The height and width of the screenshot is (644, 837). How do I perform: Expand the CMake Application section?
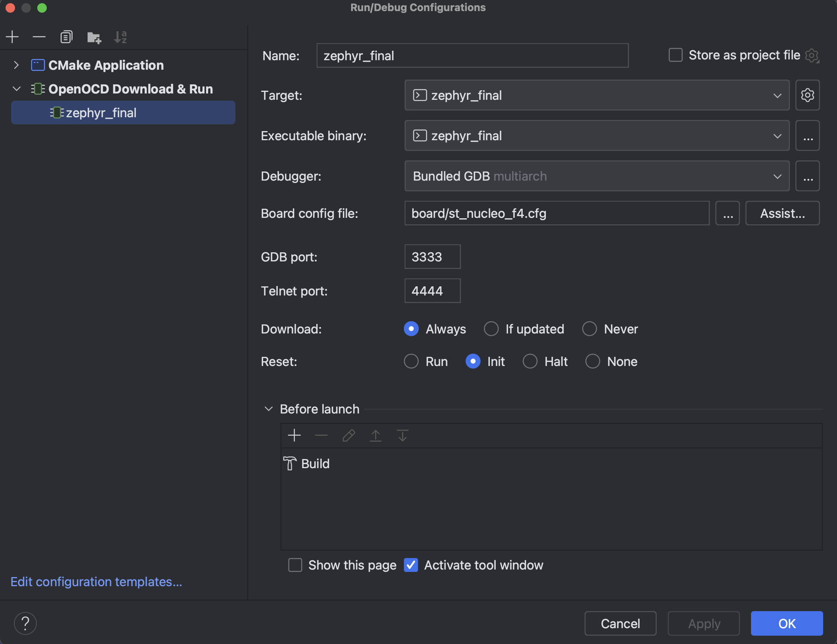click(x=16, y=65)
